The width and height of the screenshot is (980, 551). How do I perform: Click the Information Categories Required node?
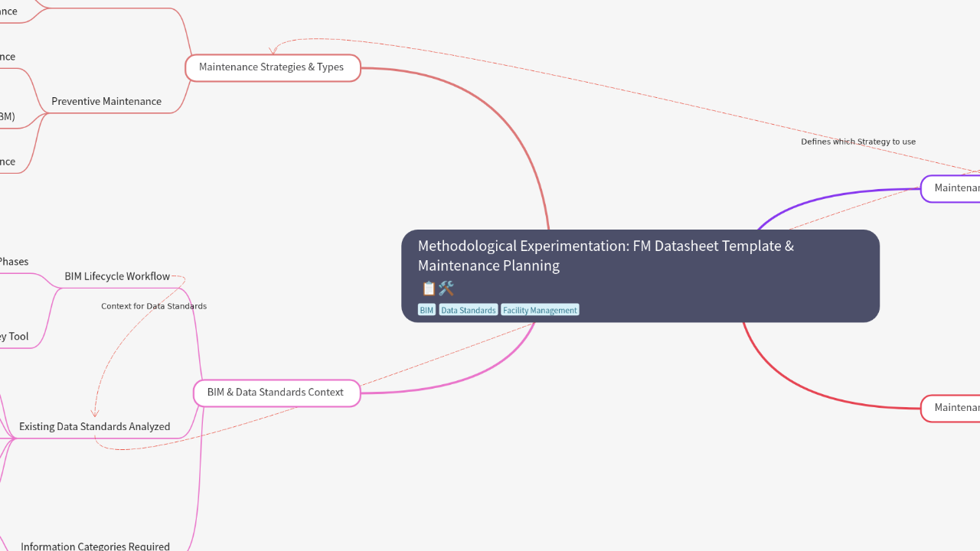[96, 546]
